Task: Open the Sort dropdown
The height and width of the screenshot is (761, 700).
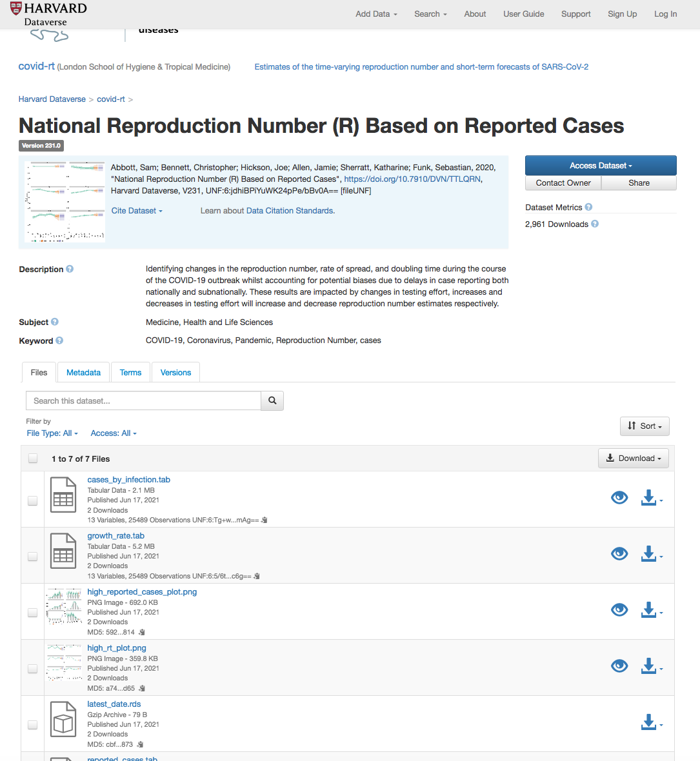Action: click(645, 426)
